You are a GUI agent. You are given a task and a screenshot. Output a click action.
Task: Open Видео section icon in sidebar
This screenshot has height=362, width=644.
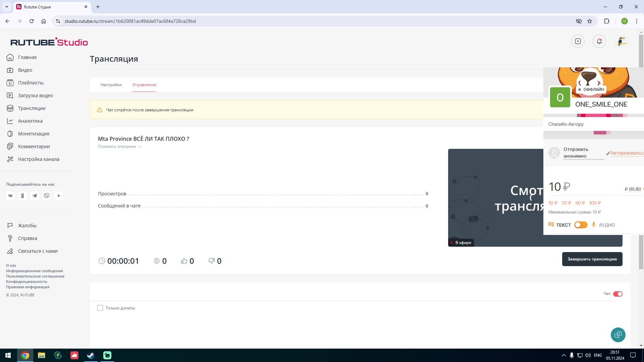tap(10, 70)
